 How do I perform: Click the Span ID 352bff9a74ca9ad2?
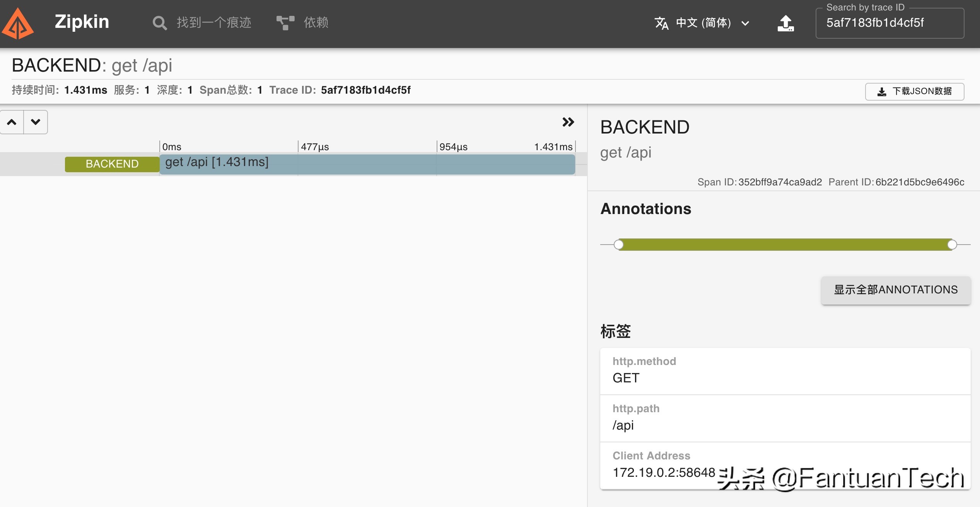point(780,182)
